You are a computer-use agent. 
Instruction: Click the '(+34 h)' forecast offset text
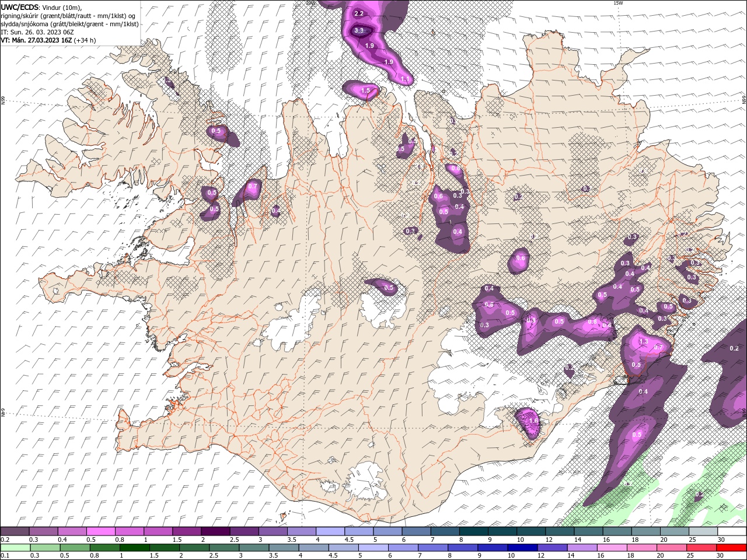click(x=85, y=40)
